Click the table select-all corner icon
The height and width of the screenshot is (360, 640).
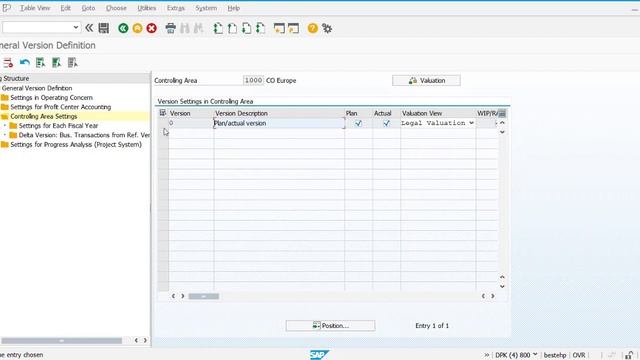(163, 113)
